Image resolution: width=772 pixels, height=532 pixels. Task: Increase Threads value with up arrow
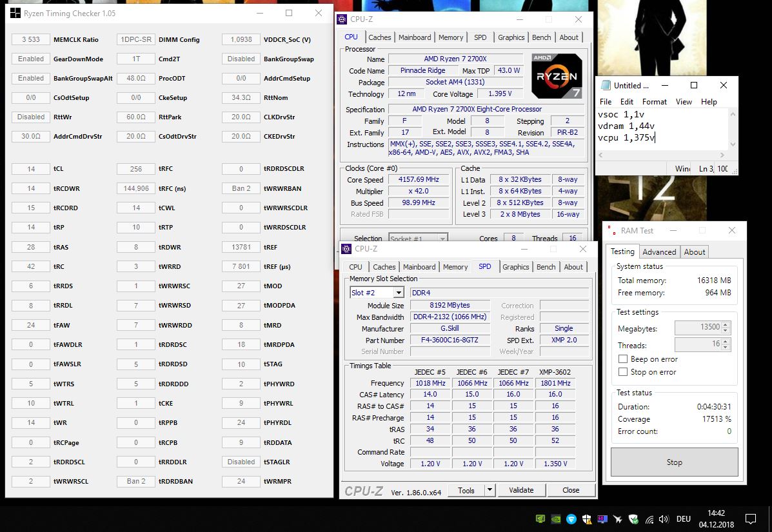pos(725,341)
